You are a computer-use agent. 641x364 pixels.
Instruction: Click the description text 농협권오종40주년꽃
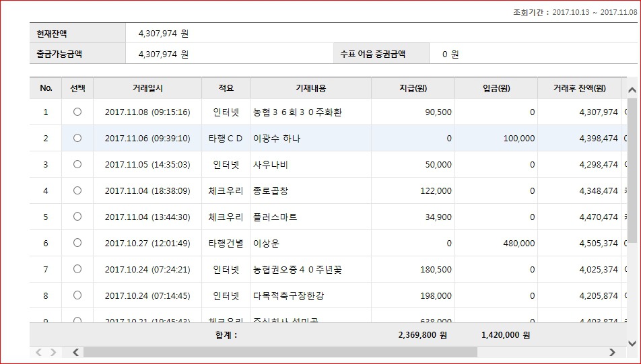[x=297, y=270]
